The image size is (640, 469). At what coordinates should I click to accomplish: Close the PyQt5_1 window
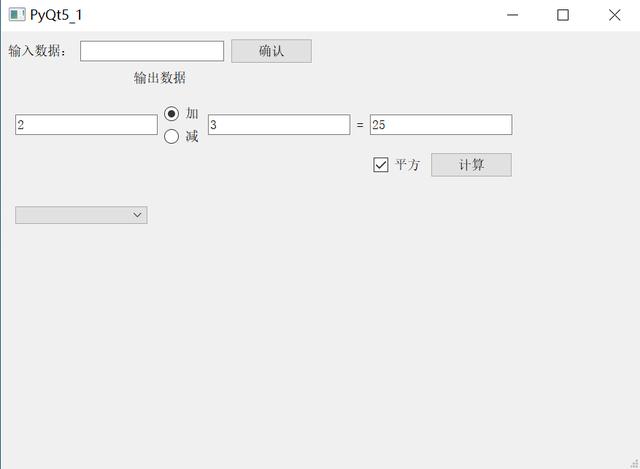click(614, 15)
